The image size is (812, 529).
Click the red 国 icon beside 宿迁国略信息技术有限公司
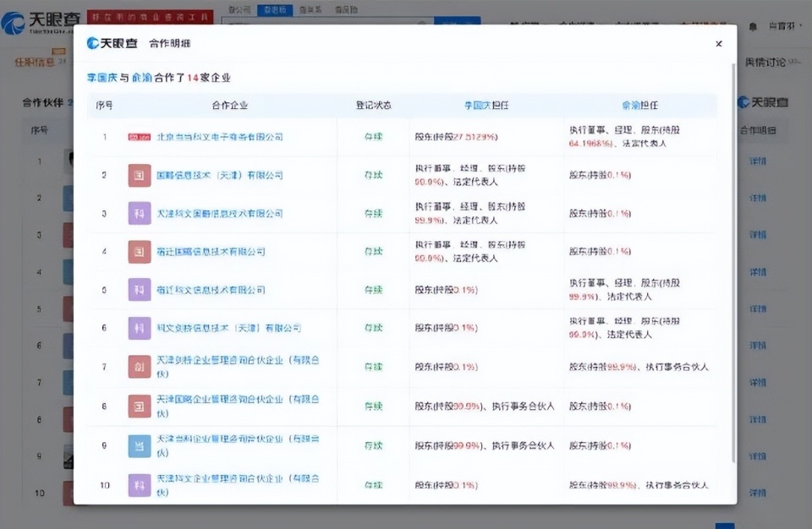point(140,252)
